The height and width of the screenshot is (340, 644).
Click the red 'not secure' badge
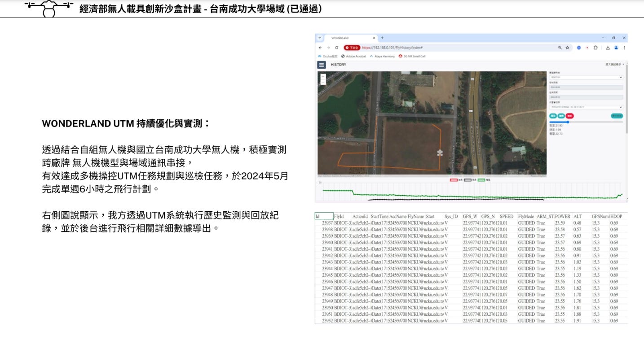(352, 48)
